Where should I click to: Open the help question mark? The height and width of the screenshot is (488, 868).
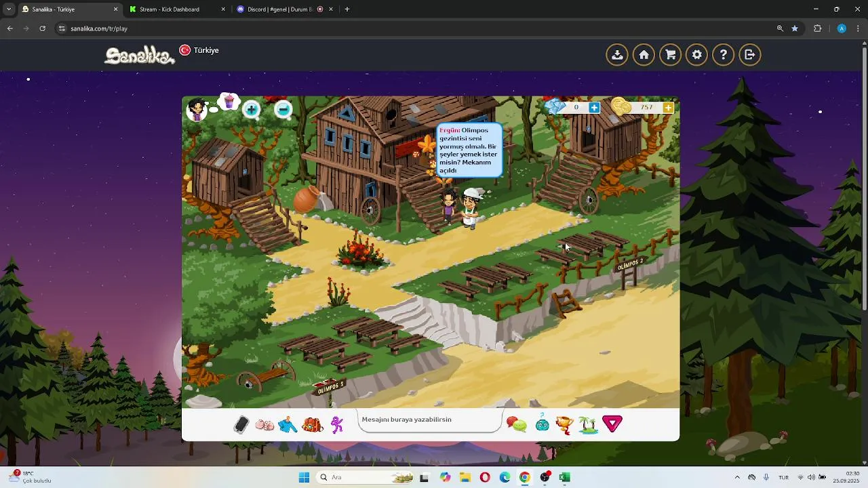[723, 55]
